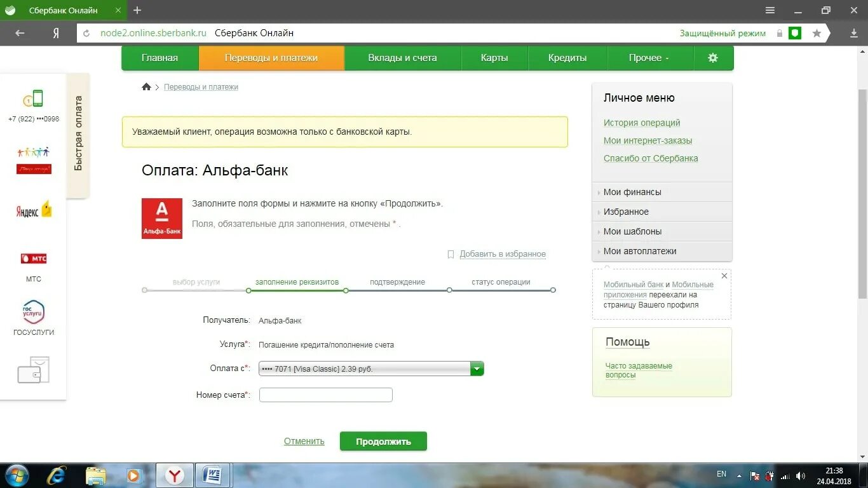Launch Internet Explorer from taskbar
Image resolution: width=868 pixels, height=488 pixels.
click(x=57, y=475)
